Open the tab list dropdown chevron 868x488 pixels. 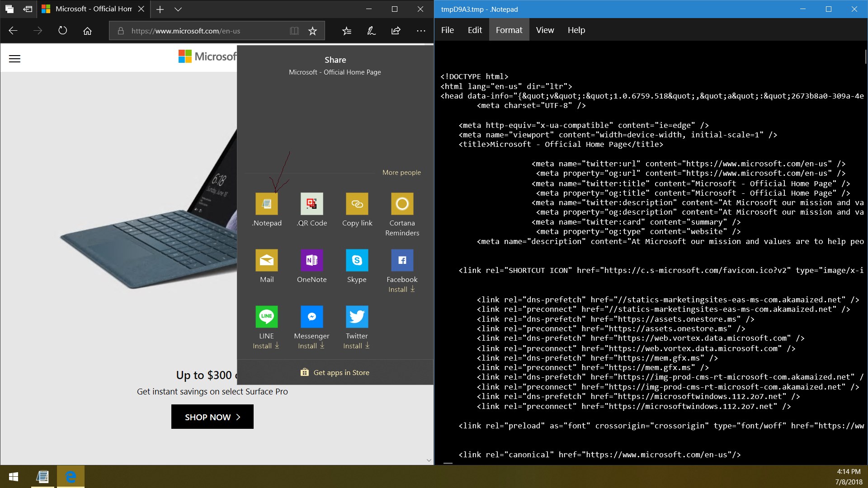[178, 9]
